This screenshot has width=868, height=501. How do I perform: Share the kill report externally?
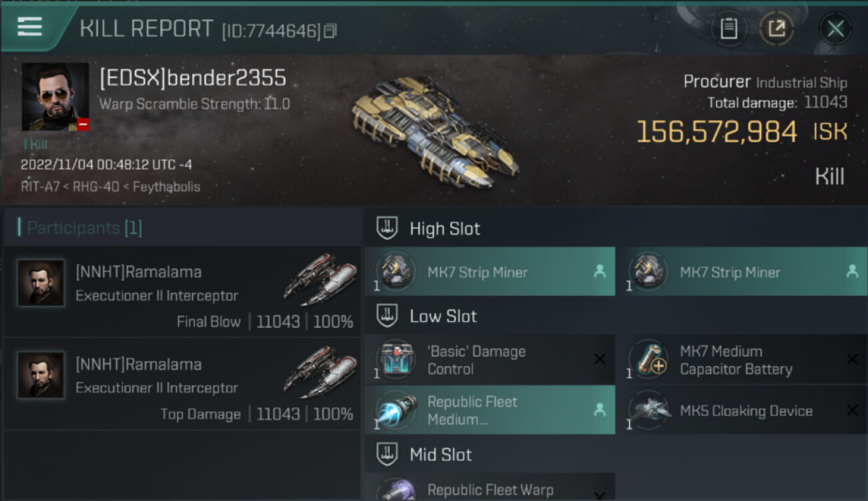pos(777,29)
